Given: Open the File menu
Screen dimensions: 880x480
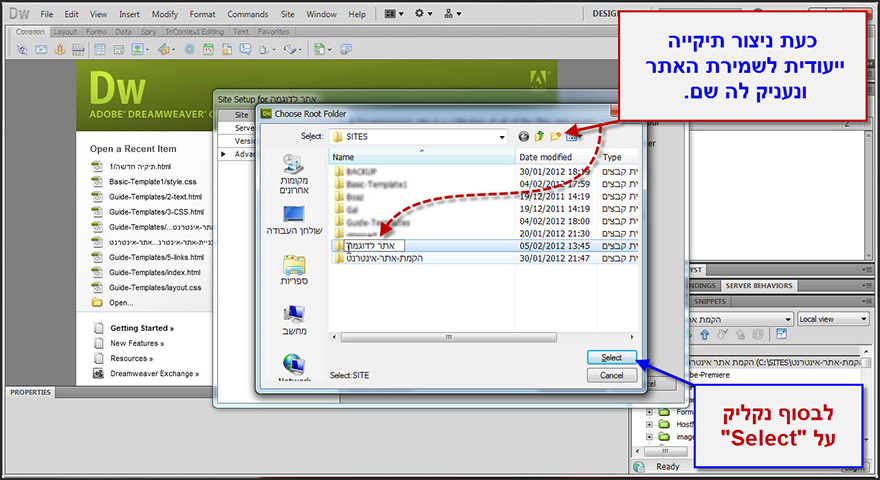Looking at the screenshot, I should (x=47, y=14).
